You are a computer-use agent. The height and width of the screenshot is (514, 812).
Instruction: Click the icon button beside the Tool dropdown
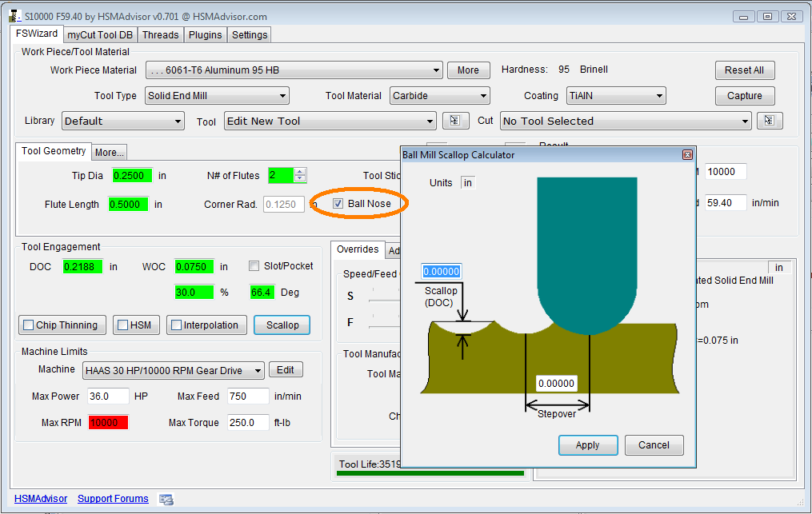(455, 121)
